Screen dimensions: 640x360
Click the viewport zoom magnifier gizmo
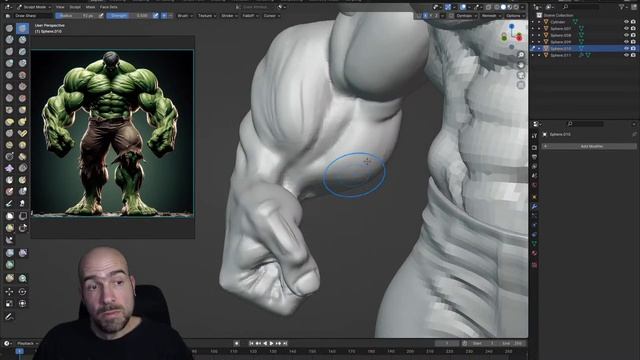pyautogui.click(x=521, y=55)
